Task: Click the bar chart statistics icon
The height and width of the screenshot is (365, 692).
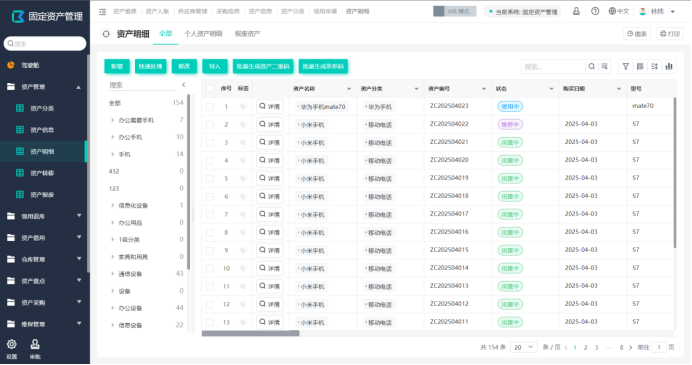Action: point(669,66)
